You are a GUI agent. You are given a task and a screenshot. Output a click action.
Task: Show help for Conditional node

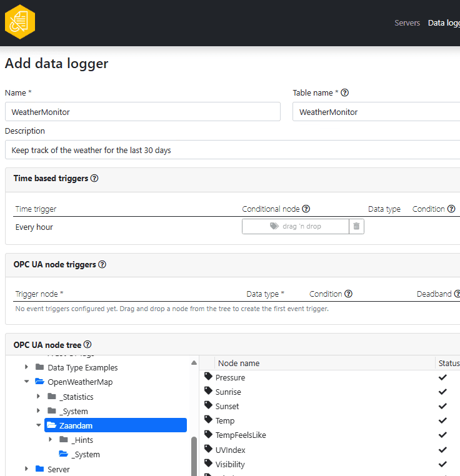click(306, 209)
